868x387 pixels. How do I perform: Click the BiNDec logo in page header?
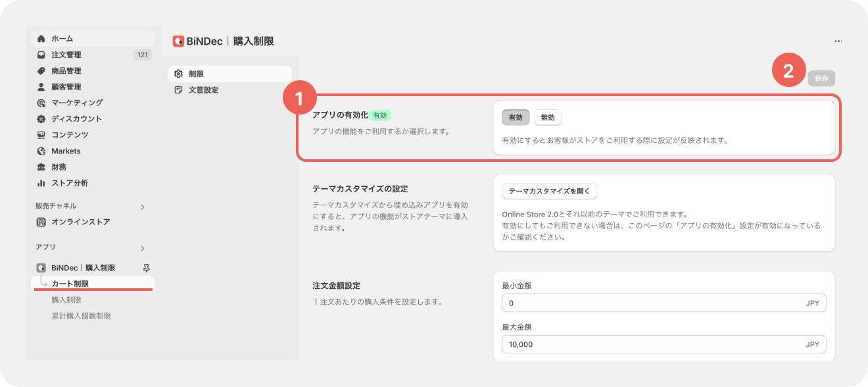tap(178, 41)
